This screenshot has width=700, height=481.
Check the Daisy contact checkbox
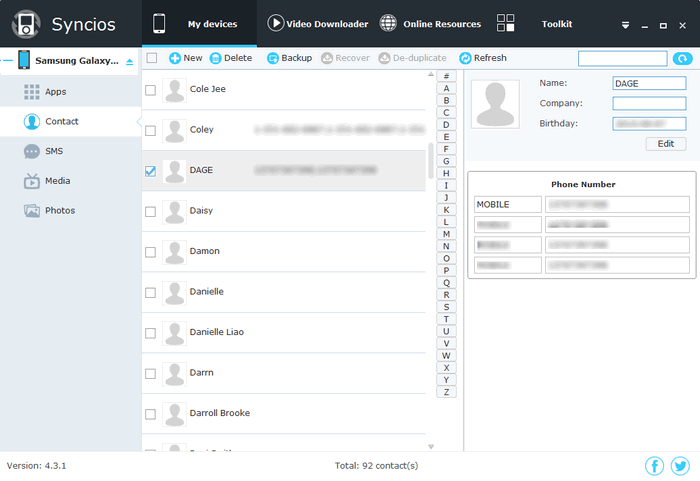coord(150,212)
